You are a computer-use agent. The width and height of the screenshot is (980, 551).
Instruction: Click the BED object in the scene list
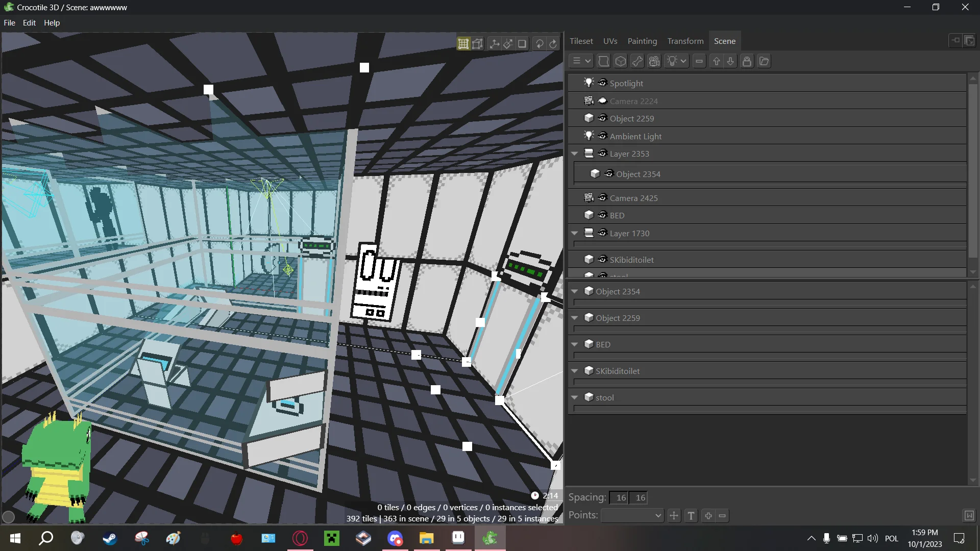[x=618, y=215]
